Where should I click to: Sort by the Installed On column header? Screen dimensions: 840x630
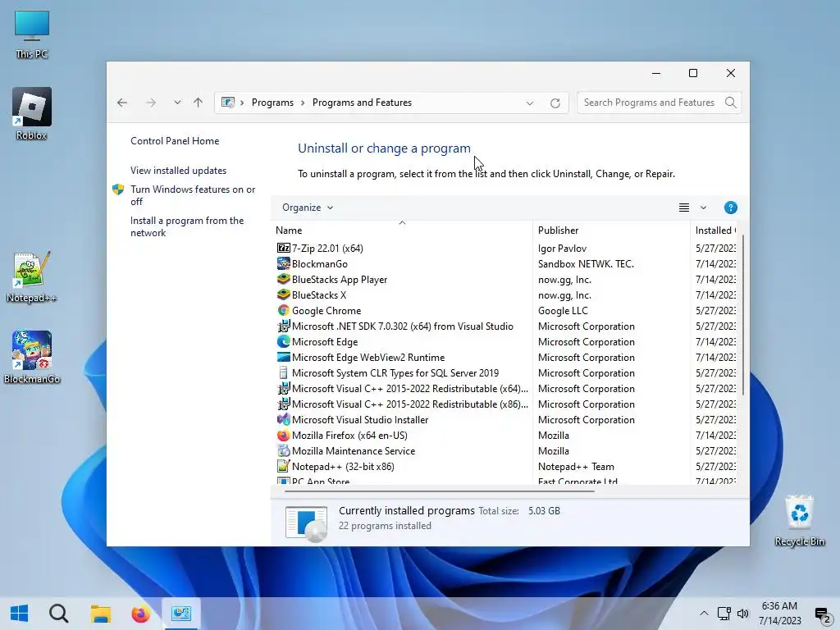[x=715, y=231]
